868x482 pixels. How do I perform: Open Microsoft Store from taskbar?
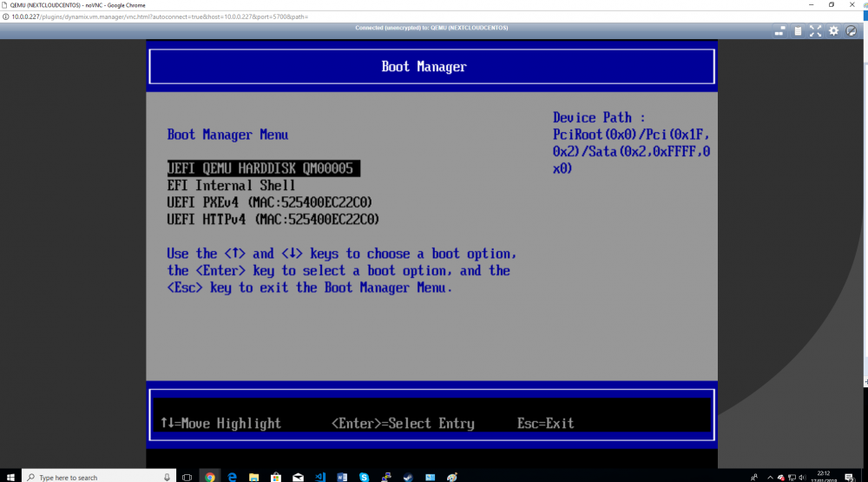[276, 477]
